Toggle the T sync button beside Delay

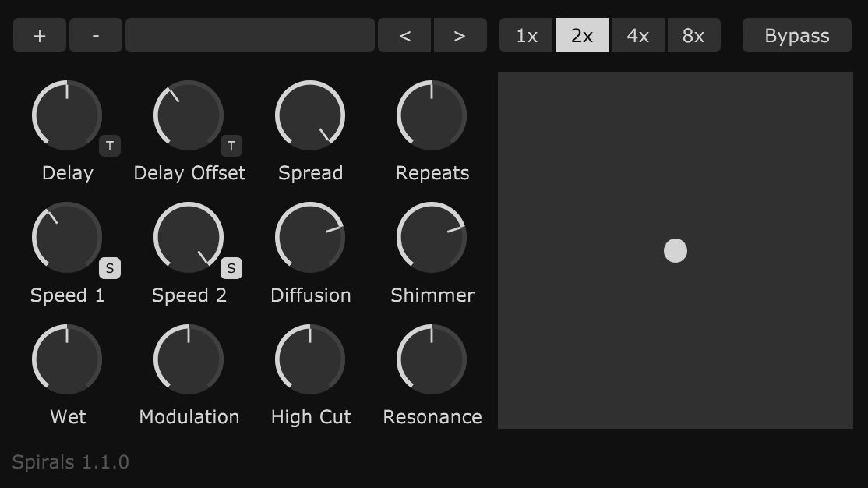coord(110,146)
